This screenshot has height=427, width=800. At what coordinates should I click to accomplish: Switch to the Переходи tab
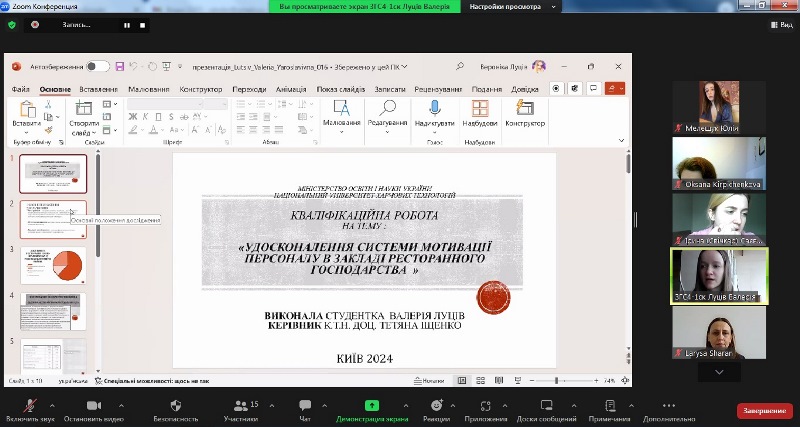249,89
